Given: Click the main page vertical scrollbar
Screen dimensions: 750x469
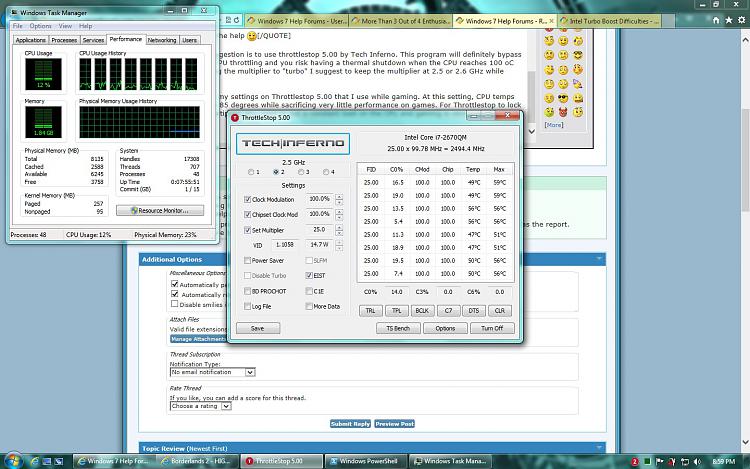Looking at the screenshot, I should tap(745, 160).
